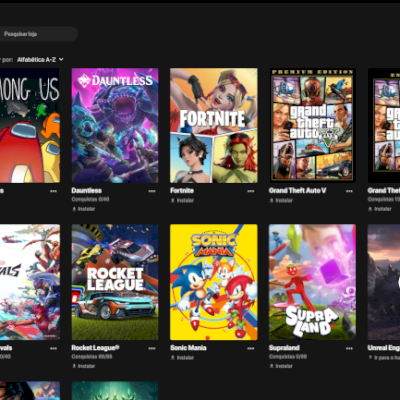Open the three-dot menu for Sonic Mania
Viewport: 400px width, 400px height.
(251, 348)
